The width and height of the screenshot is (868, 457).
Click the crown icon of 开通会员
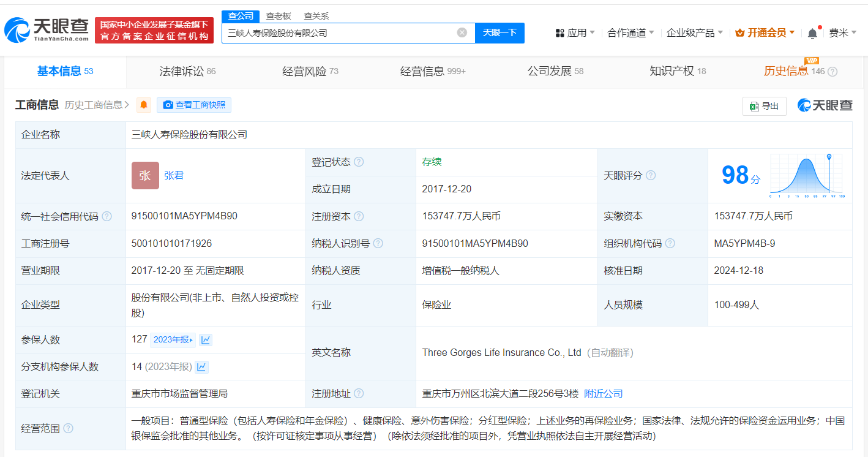click(739, 33)
